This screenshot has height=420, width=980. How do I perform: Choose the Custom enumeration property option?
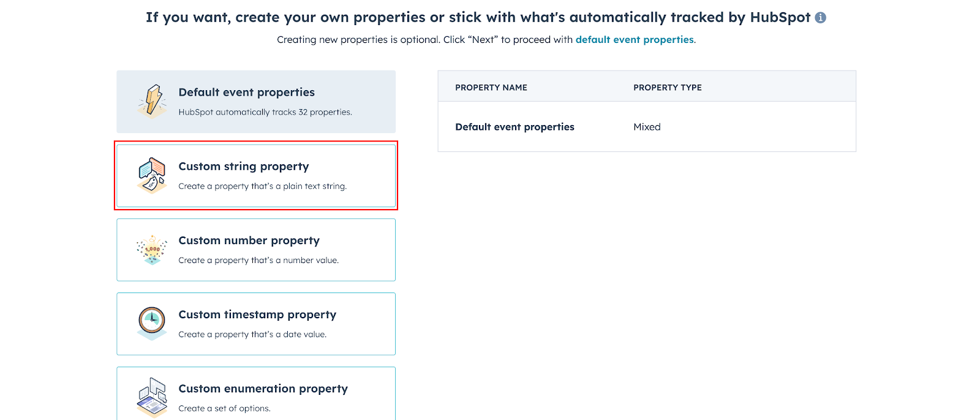click(256, 394)
